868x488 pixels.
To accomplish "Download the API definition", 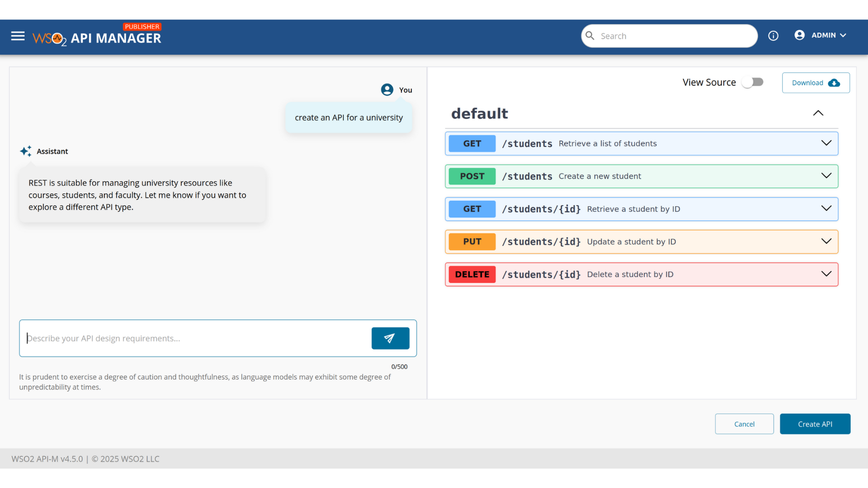I will coord(816,83).
